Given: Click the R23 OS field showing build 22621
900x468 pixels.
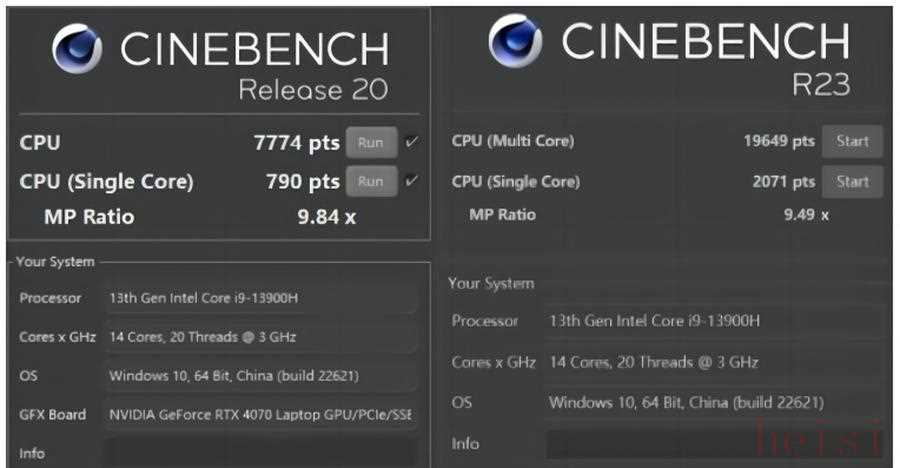Looking at the screenshot, I should point(715,403).
